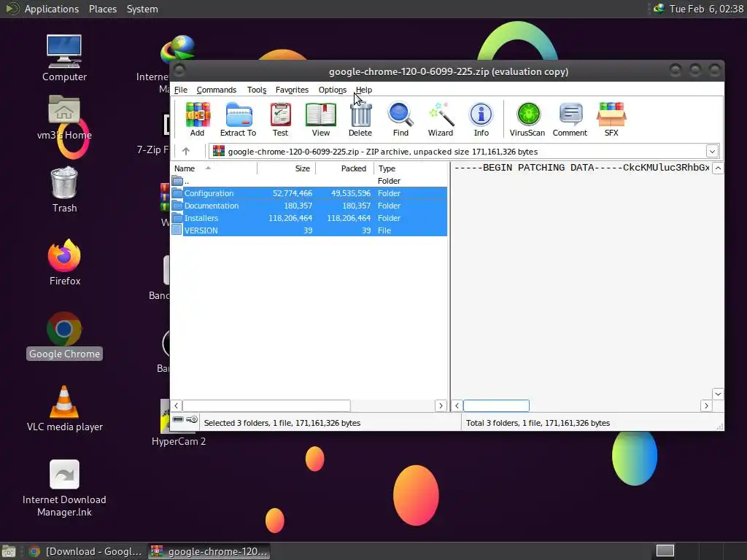Select the parent folder '..' row
Viewport: 747px width, 560px height.
click(309, 181)
